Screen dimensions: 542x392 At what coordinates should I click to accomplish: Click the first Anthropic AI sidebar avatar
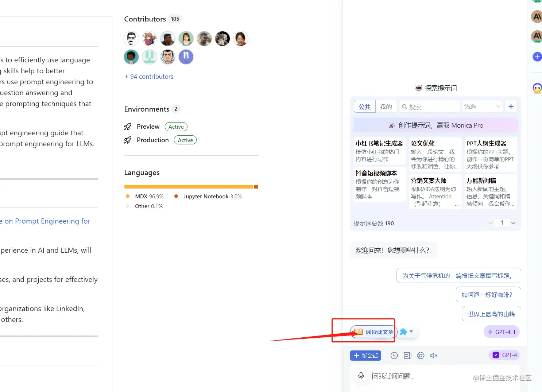coord(537,16)
